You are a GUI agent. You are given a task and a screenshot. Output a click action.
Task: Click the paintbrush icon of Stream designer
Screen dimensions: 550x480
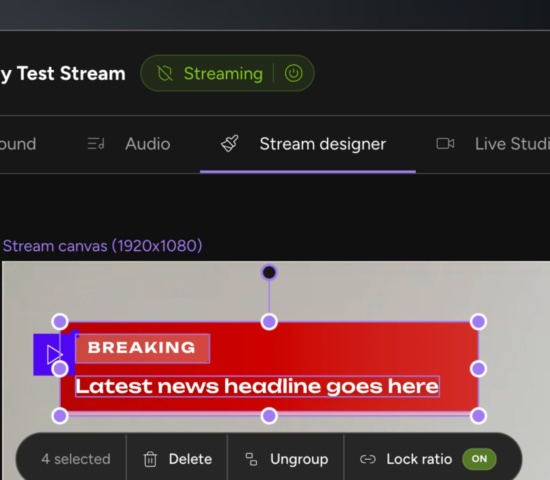230,144
